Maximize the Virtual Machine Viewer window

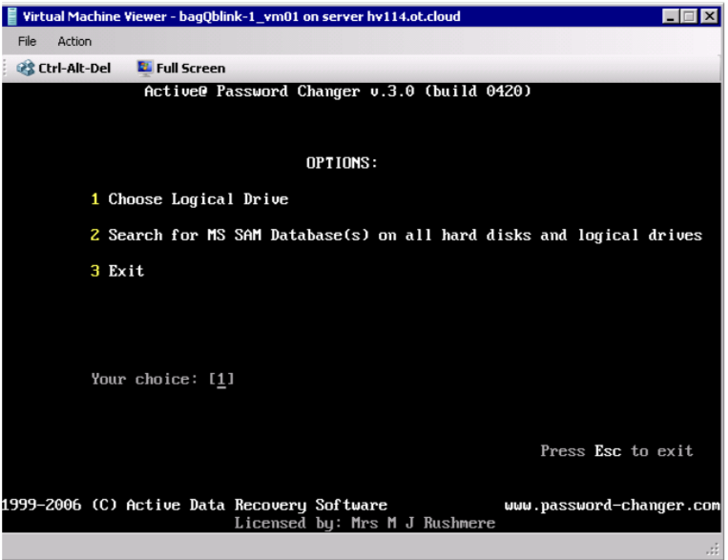point(689,17)
